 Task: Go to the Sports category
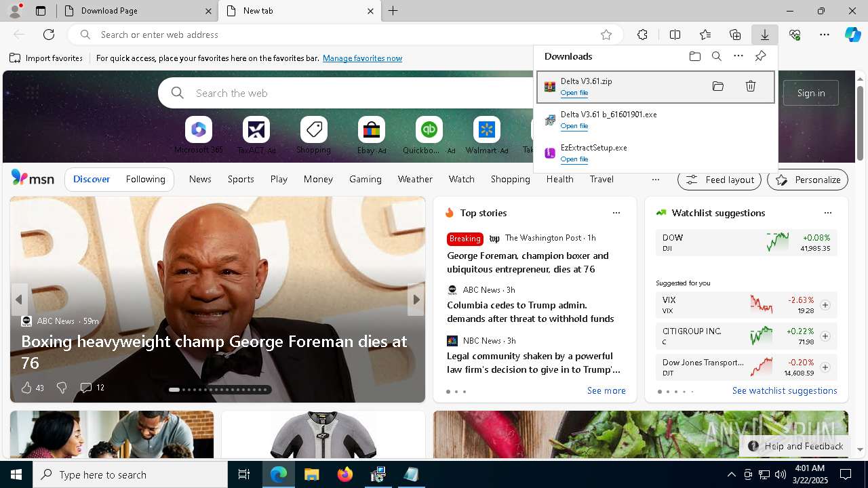(241, 179)
